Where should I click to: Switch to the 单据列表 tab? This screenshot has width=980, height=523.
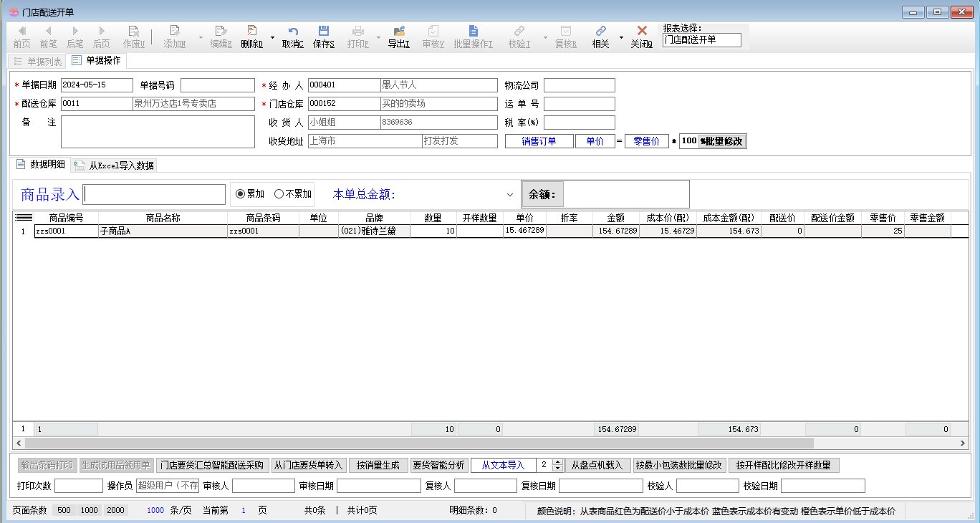37,62
